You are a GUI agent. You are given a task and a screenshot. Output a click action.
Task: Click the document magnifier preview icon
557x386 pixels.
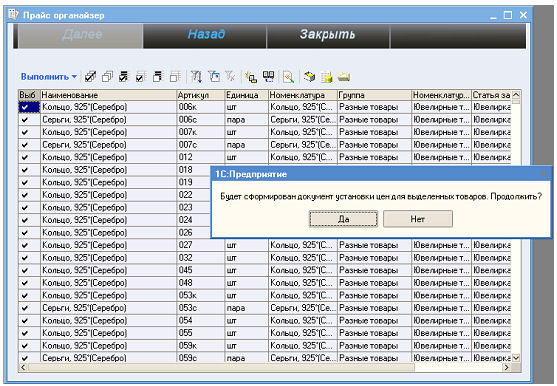pyautogui.click(x=288, y=77)
